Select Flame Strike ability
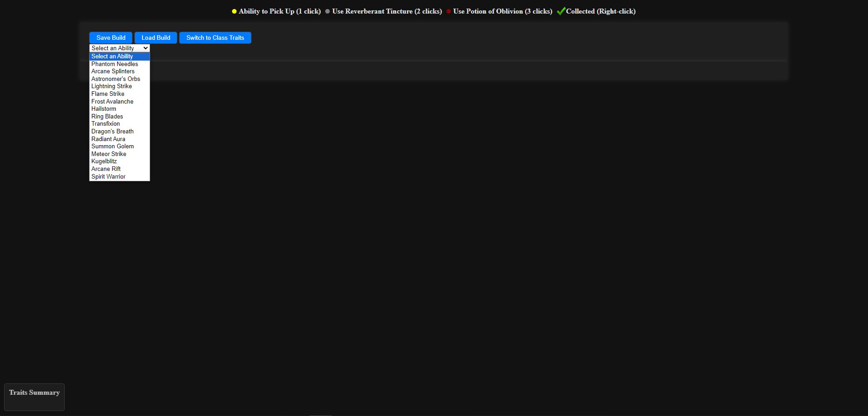868x416 pixels. (119, 94)
